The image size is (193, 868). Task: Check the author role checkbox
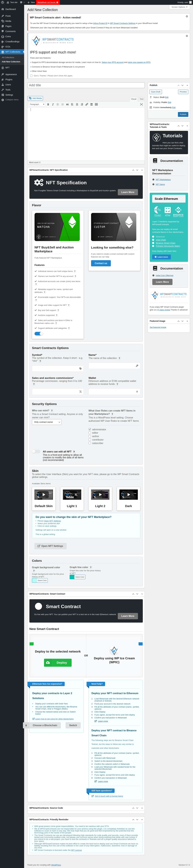pyautogui.click(x=90, y=436)
